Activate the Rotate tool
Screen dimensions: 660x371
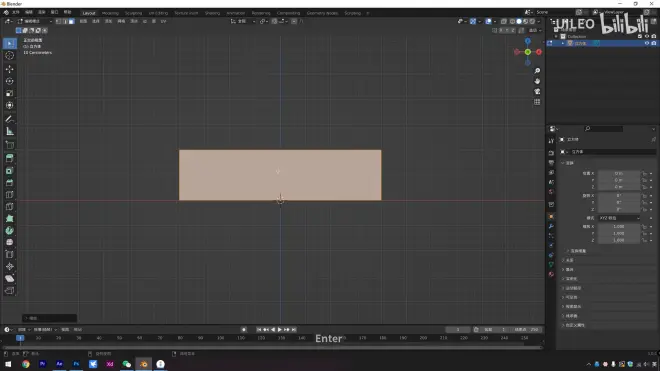[9, 81]
